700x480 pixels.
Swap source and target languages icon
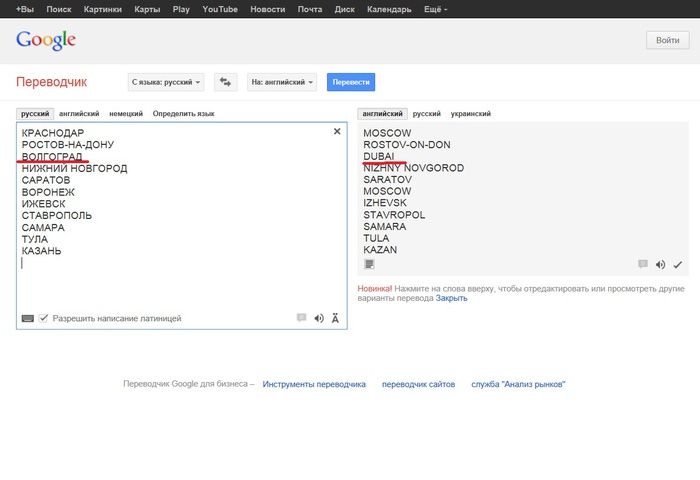225,82
